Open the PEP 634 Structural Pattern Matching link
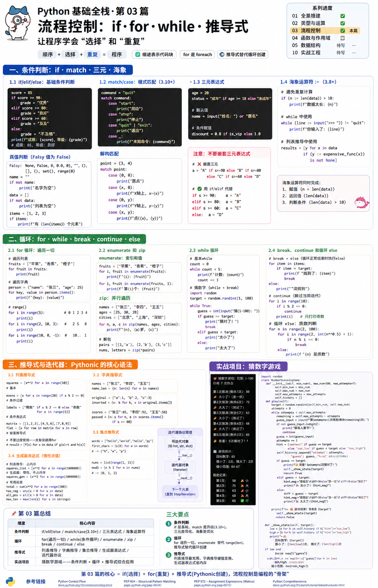378x588 pixels. point(150,583)
